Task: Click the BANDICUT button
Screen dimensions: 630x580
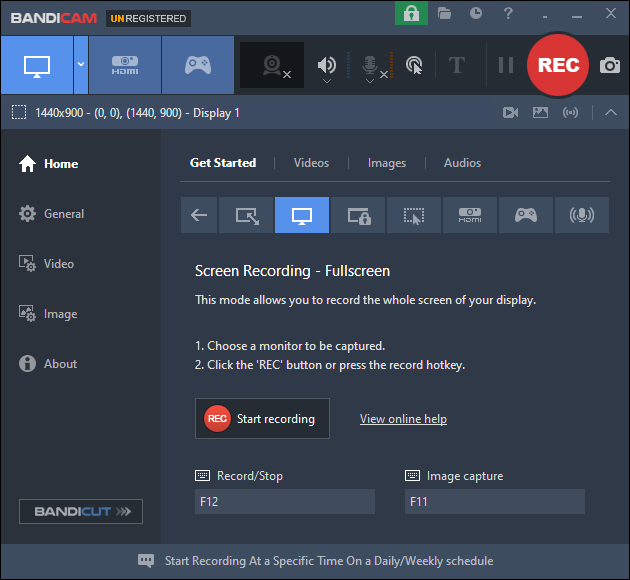Action: [x=81, y=511]
